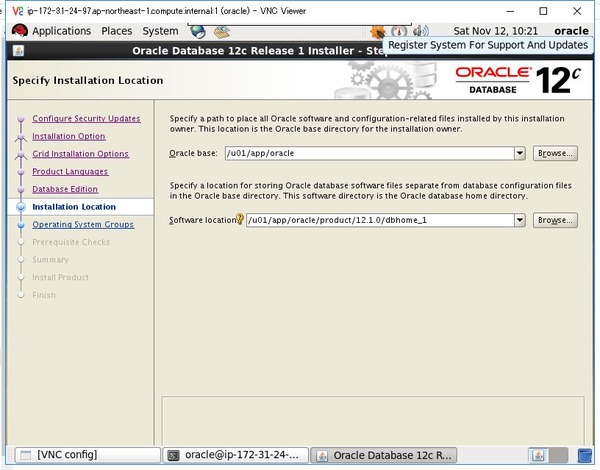Open the Places menu
This screenshot has height=470, width=600.
pyautogui.click(x=116, y=31)
